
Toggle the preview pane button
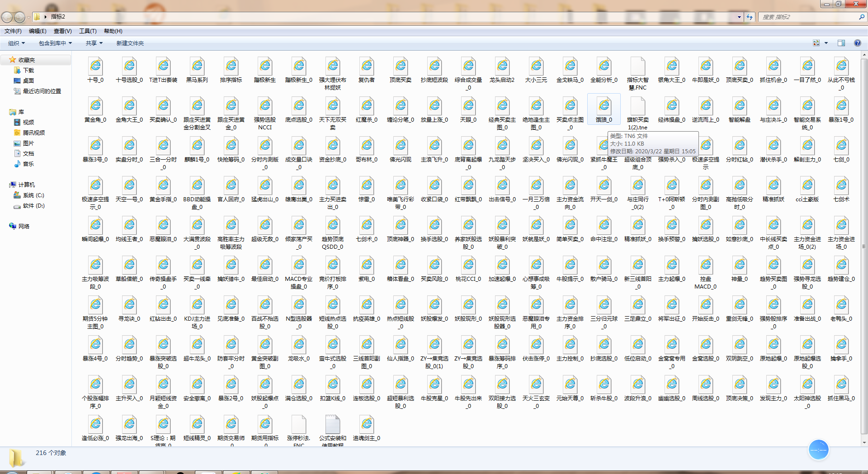(841, 43)
